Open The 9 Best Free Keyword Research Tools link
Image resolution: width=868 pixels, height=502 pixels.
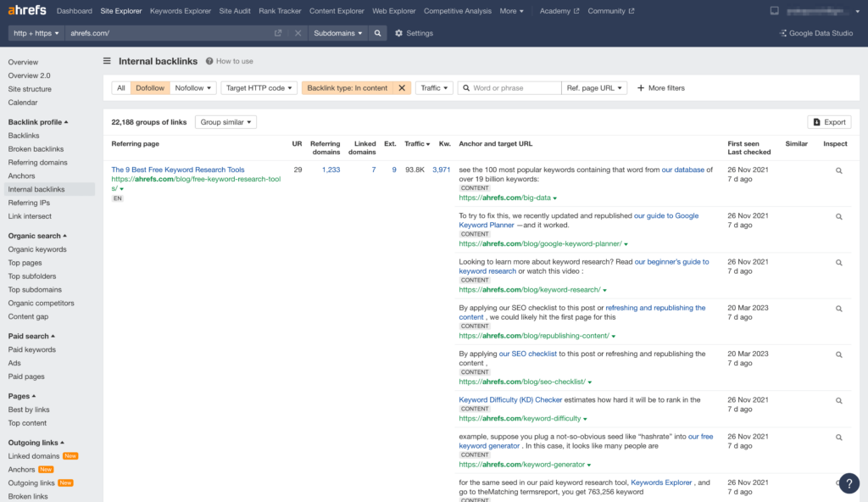(x=178, y=170)
